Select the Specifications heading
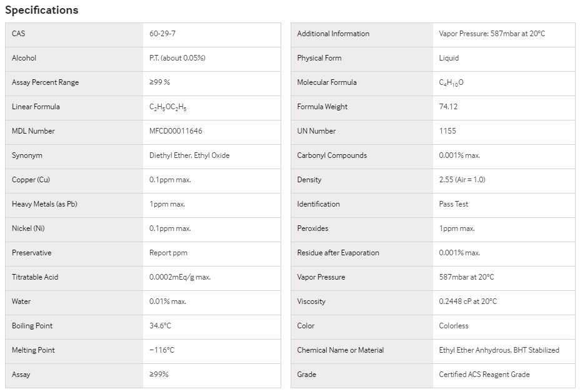This screenshot has height=392, width=580. point(42,10)
